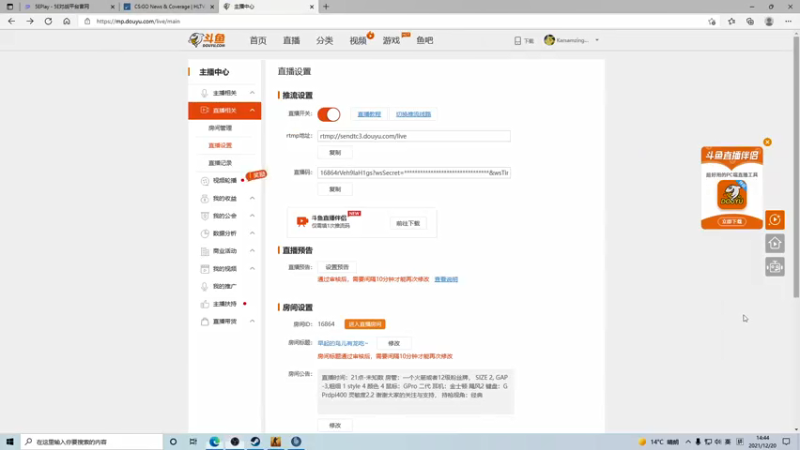Click the shield icon beside 我的公会

point(205,216)
